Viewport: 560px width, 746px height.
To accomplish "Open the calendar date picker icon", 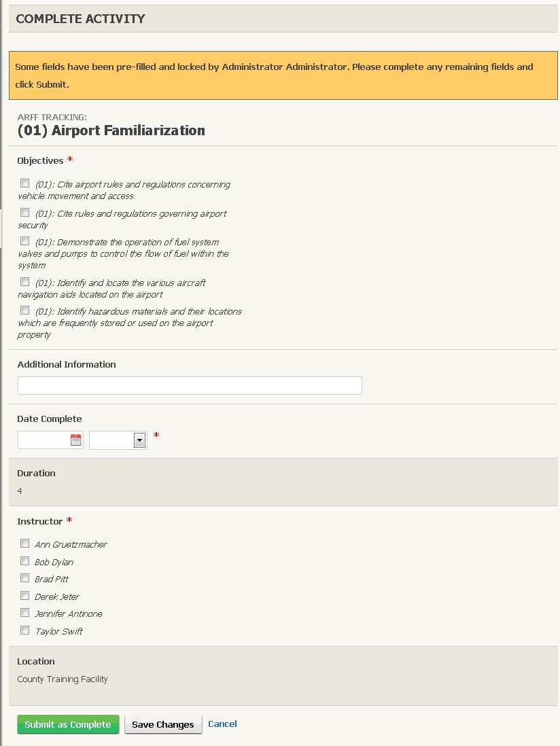I will [75, 440].
